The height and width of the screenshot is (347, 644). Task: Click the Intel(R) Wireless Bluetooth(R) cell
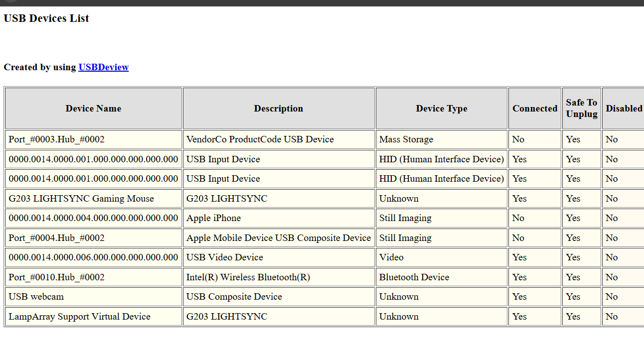point(279,277)
